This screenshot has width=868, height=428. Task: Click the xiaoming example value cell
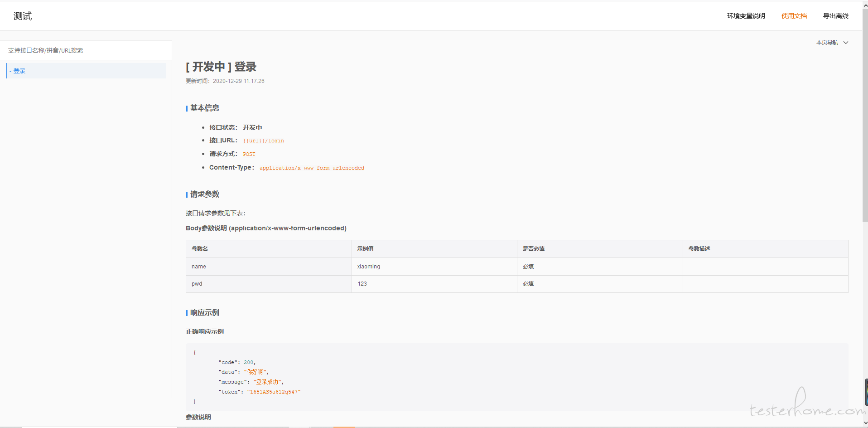(434, 267)
